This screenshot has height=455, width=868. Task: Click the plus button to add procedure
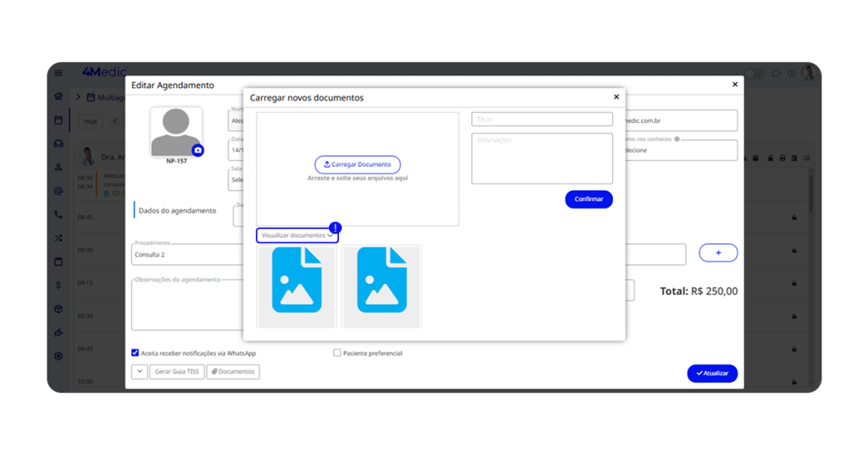point(718,252)
